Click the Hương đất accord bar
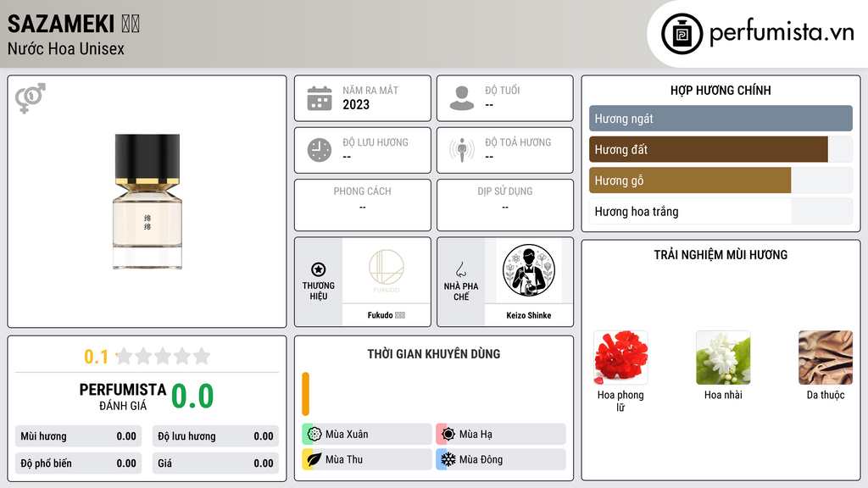The height and width of the screenshot is (488, 868). click(721, 149)
